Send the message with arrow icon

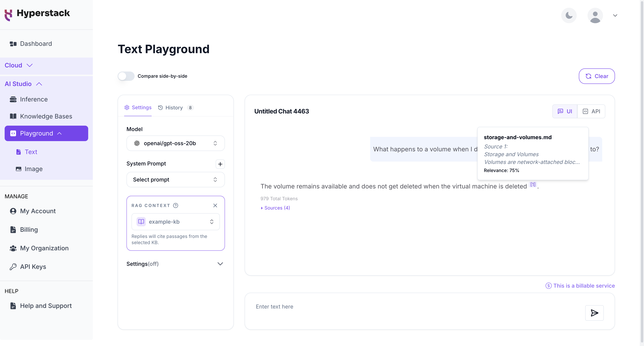(x=594, y=313)
